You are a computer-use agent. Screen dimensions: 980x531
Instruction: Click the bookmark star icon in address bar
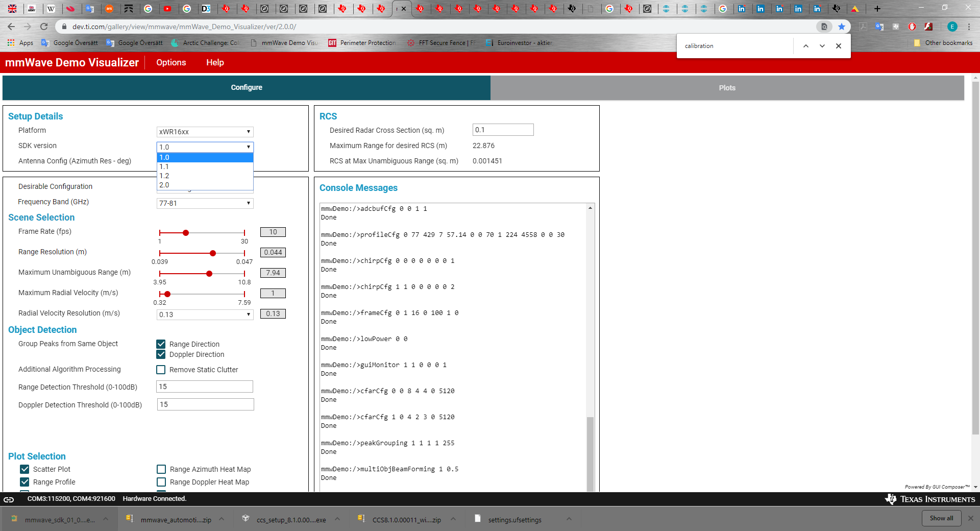click(x=842, y=27)
